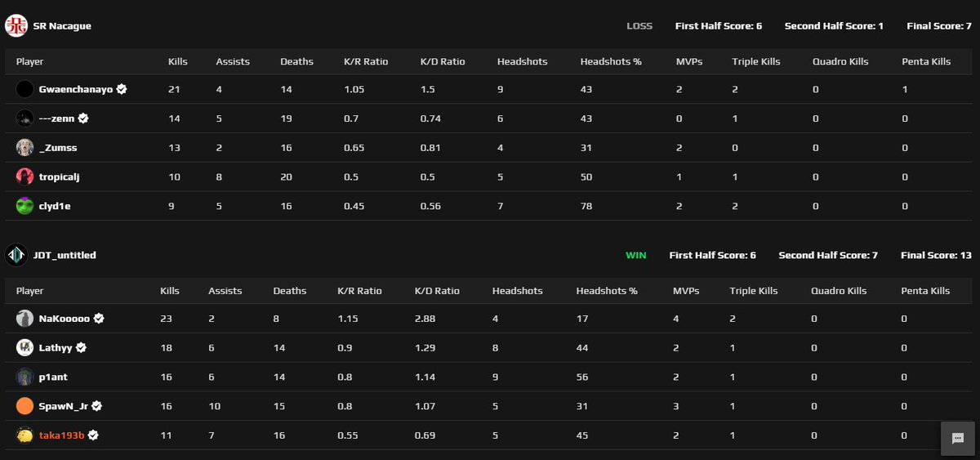This screenshot has width=980, height=460.
Task: Click Lathyy's avatar
Action: tap(24, 347)
